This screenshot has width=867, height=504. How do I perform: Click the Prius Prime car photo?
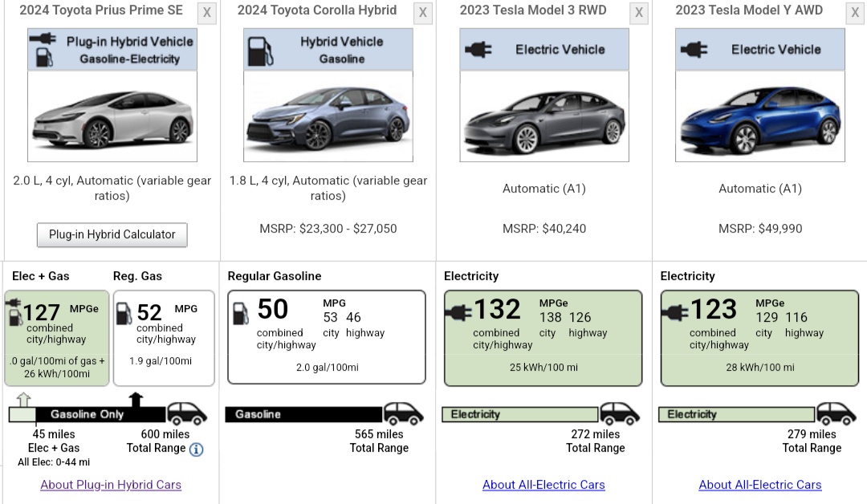(x=112, y=118)
